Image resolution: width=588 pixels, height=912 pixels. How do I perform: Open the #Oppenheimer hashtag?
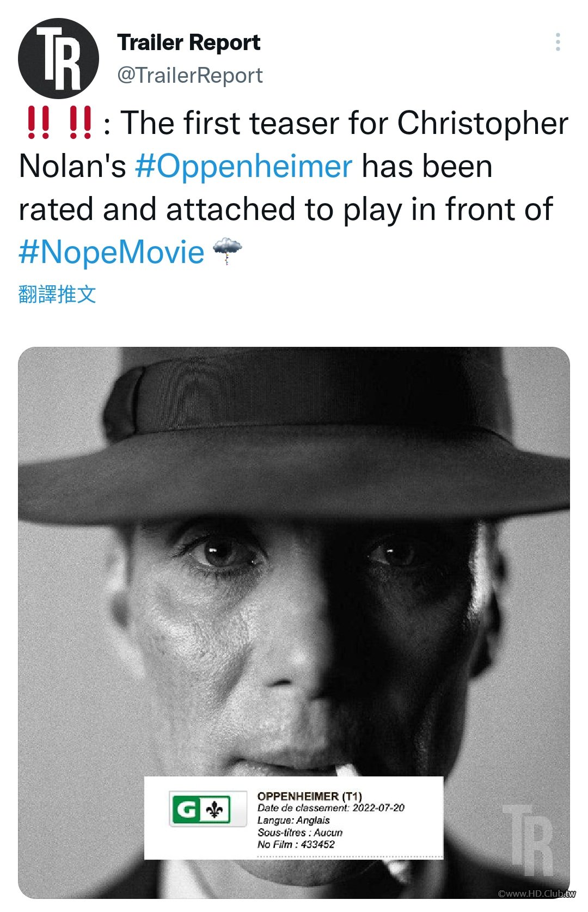click(243, 166)
